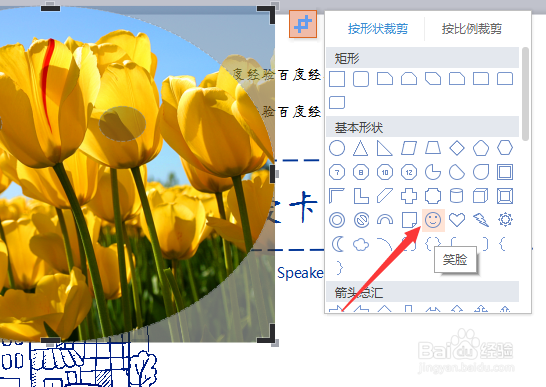This screenshot has width=546, height=387.
Task: Choose the oval crop shape
Action: pyautogui.click(x=337, y=148)
